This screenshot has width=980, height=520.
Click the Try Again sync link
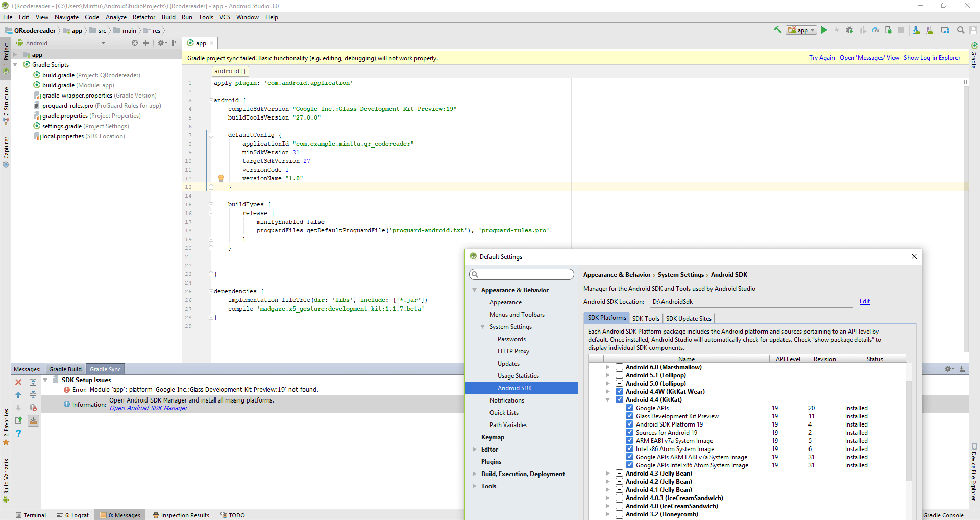(822, 58)
